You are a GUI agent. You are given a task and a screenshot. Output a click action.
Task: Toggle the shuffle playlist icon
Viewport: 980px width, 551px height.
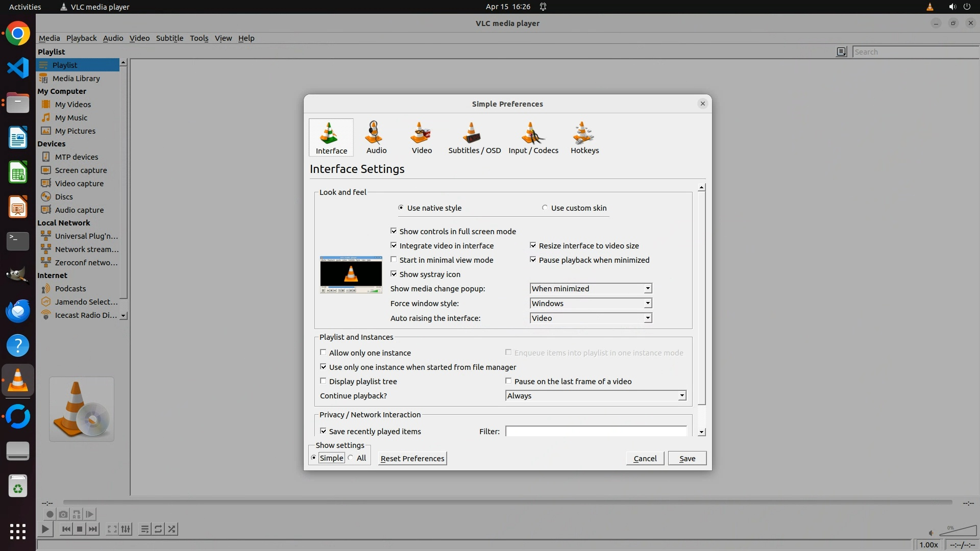[x=172, y=529]
